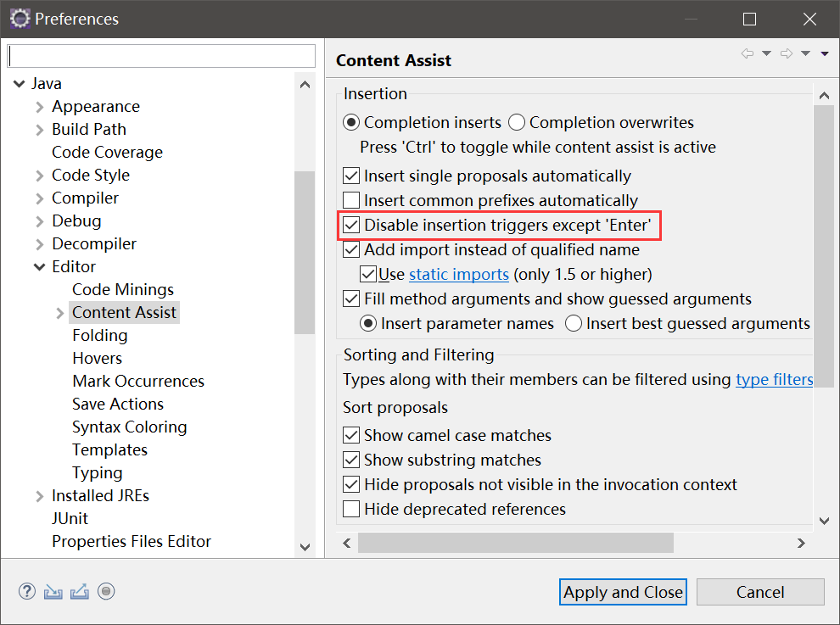Uncheck 'Disable insertion triggers except Enter'
The width and height of the screenshot is (840, 625).
(351, 225)
